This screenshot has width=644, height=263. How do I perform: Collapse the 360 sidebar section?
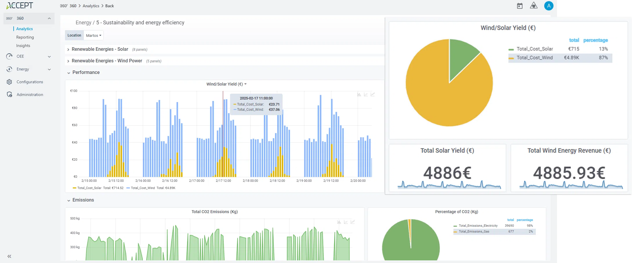click(x=49, y=18)
